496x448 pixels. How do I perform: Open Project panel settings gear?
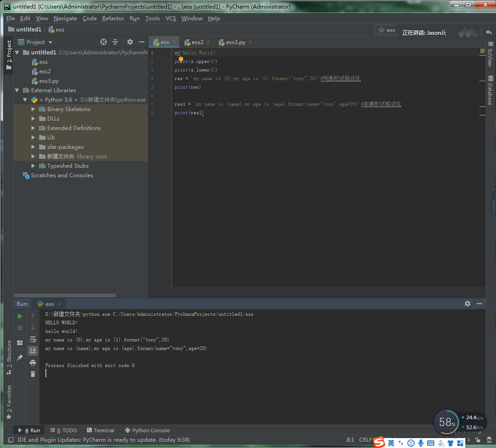[130, 42]
